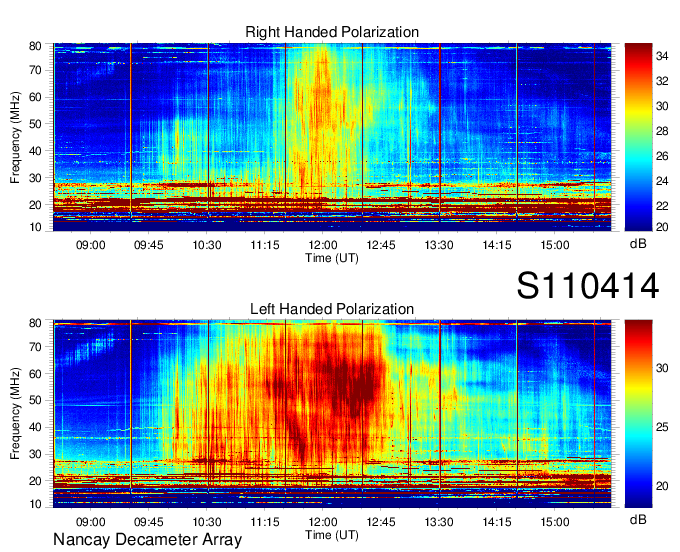Click the 11:15 tick label under the bottom plot

pyautogui.click(x=265, y=522)
